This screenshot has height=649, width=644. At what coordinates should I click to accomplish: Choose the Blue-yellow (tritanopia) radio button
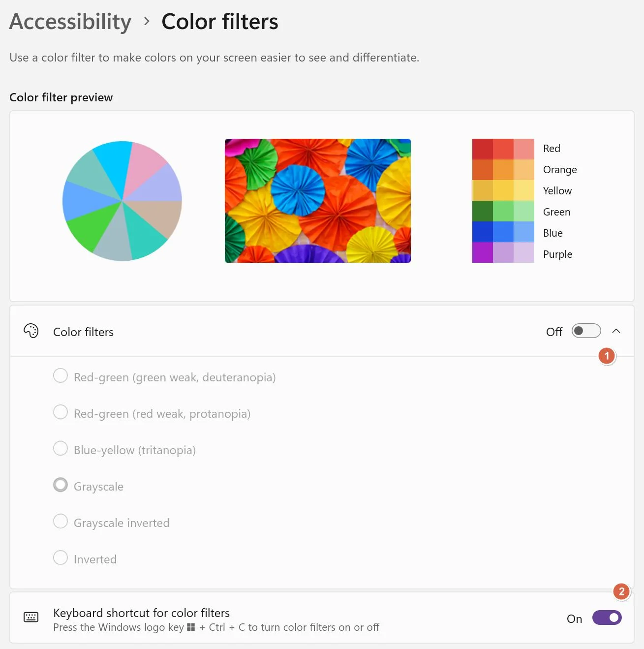(61, 449)
